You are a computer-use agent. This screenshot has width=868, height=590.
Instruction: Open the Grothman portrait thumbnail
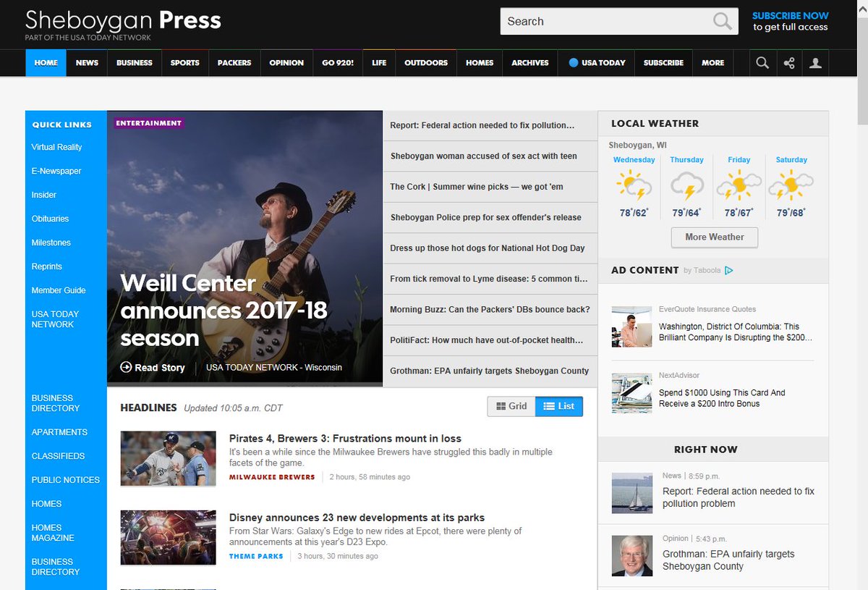point(631,556)
